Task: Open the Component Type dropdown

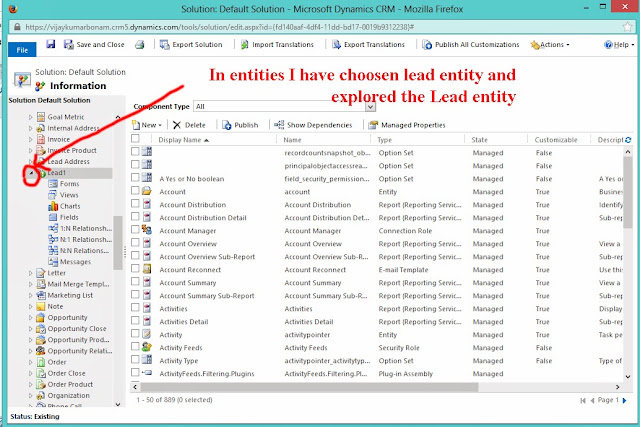Action: pyautogui.click(x=370, y=106)
